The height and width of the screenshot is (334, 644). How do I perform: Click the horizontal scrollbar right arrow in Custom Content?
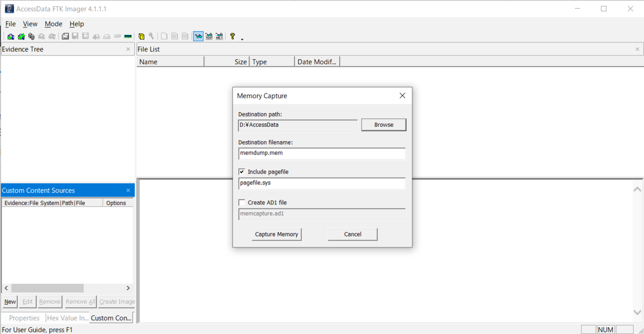coord(128,288)
